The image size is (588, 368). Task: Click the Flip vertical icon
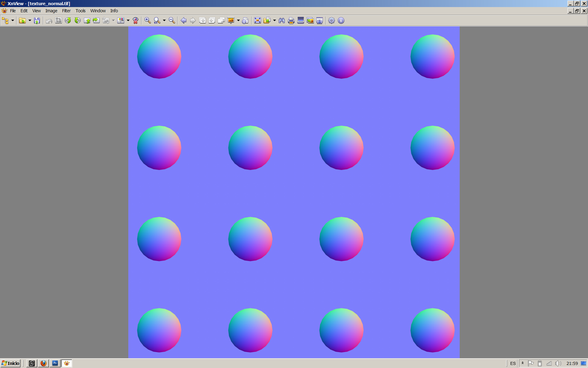click(87, 21)
